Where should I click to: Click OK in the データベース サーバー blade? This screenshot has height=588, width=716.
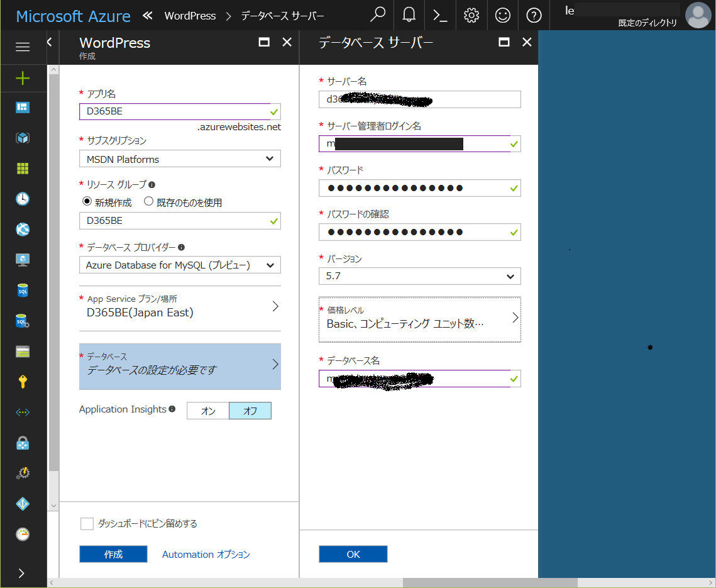tap(353, 554)
